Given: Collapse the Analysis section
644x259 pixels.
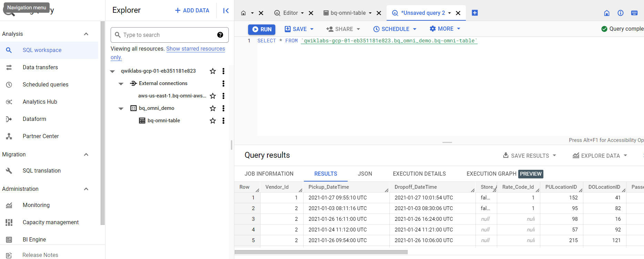Looking at the screenshot, I should pos(86,34).
